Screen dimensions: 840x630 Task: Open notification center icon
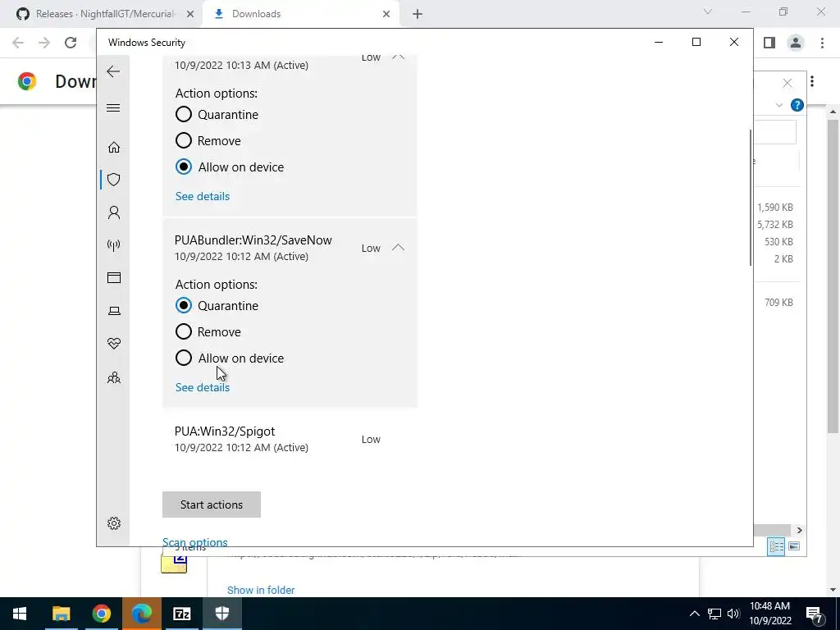pyautogui.click(x=815, y=614)
